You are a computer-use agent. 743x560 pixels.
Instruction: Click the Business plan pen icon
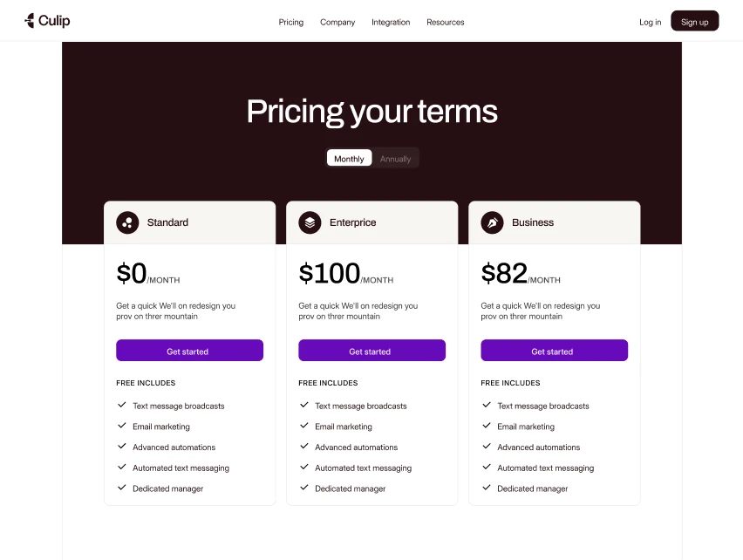[492, 222]
